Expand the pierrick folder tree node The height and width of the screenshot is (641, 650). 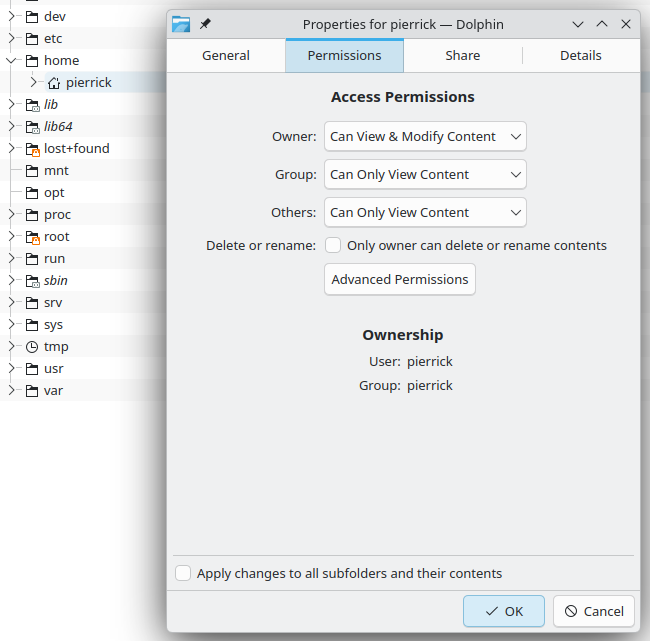pyautogui.click(x=34, y=83)
